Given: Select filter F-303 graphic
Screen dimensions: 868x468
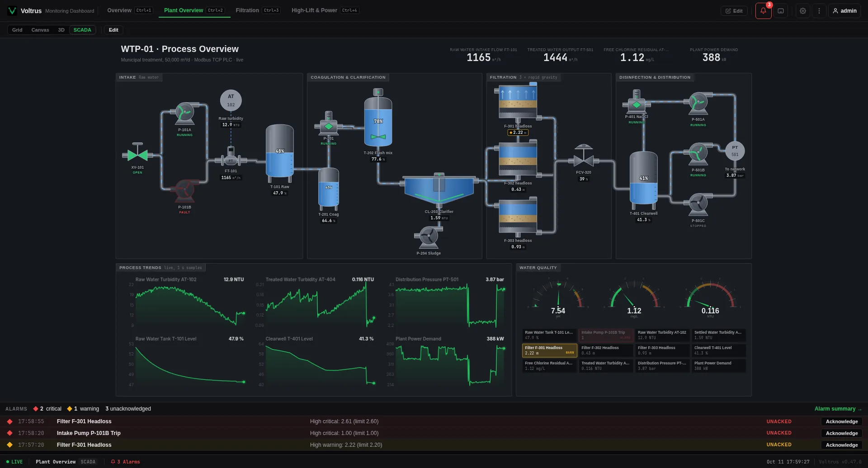Looking at the screenshot, I should pos(518,217).
